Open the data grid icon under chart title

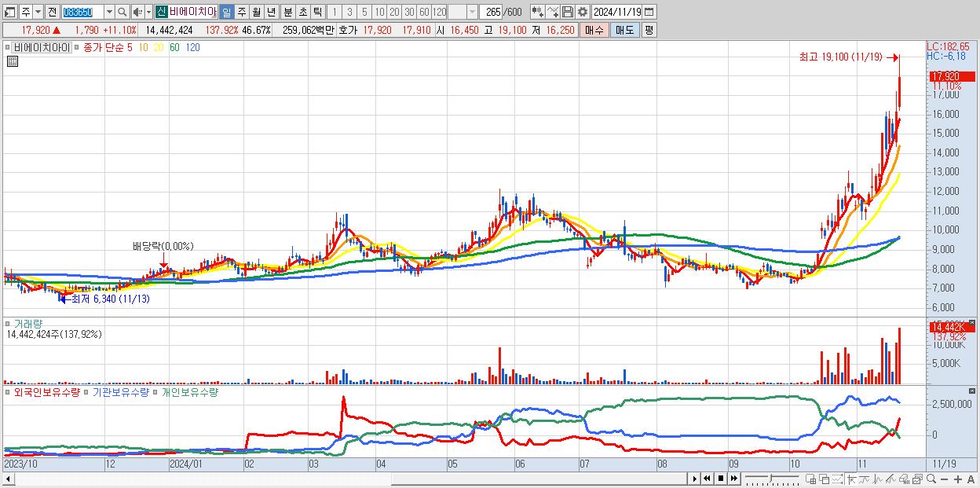click(13, 61)
